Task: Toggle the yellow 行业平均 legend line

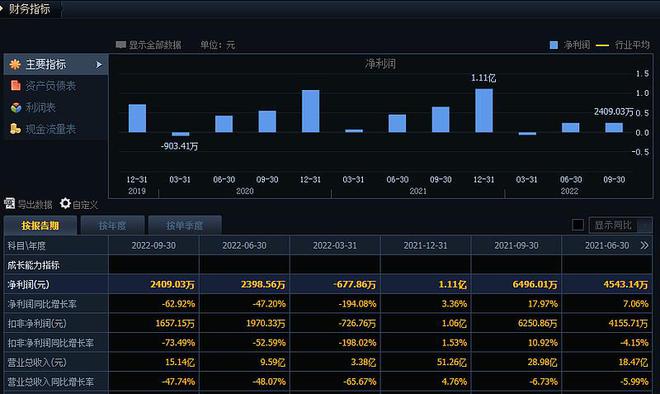Action: pyautogui.click(x=602, y=45)
